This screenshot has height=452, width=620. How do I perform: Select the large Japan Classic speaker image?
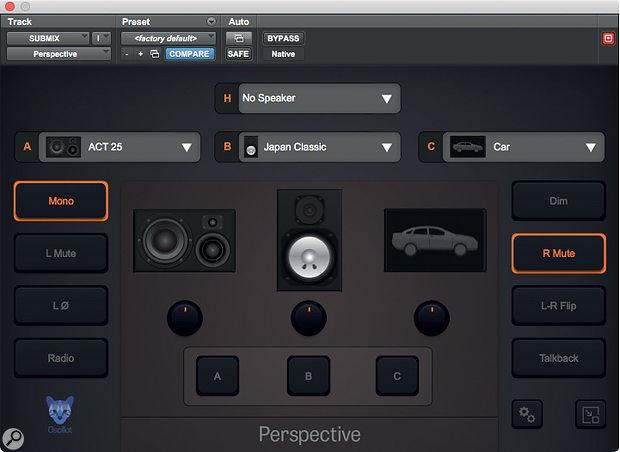pos(309,240)
